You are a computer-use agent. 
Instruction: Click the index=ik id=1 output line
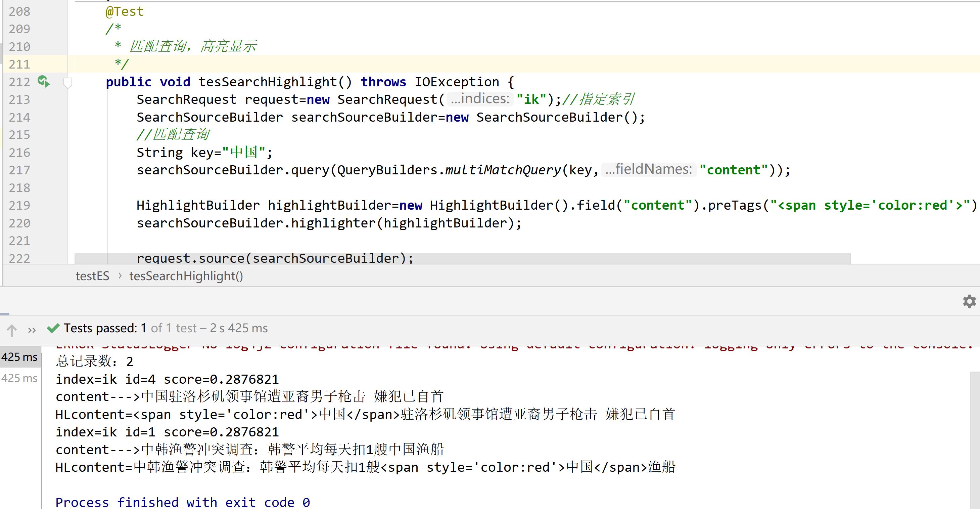(x=167, y=432)
